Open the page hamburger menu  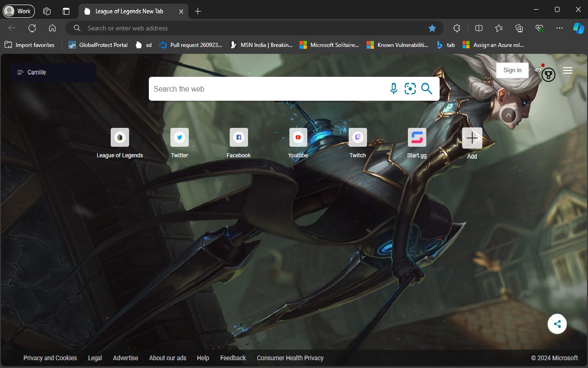coord(568,70)
